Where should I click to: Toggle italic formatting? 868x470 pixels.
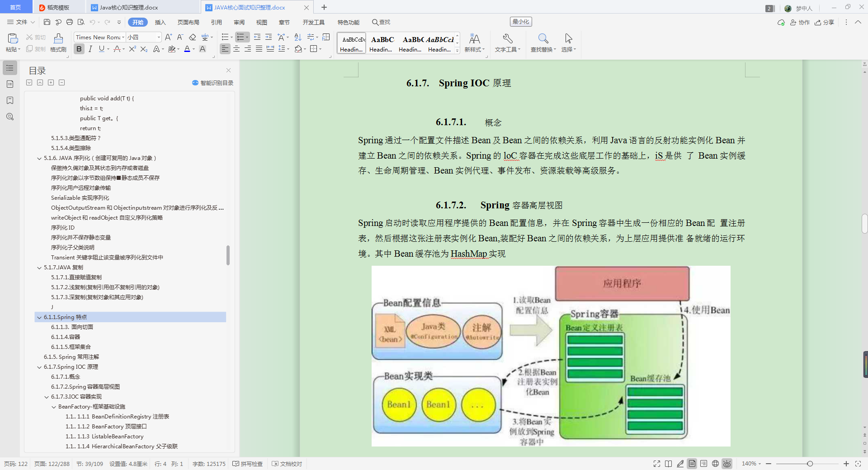coord(90,49)
